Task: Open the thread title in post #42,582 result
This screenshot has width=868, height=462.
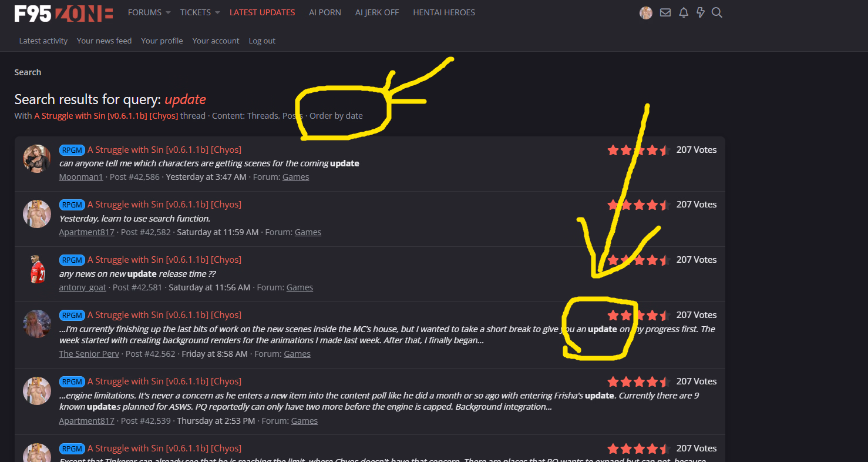Action: pos(164,205)
